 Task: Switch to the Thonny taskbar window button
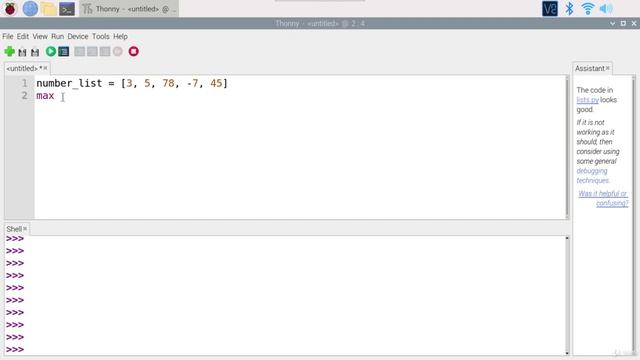point(129,9)
